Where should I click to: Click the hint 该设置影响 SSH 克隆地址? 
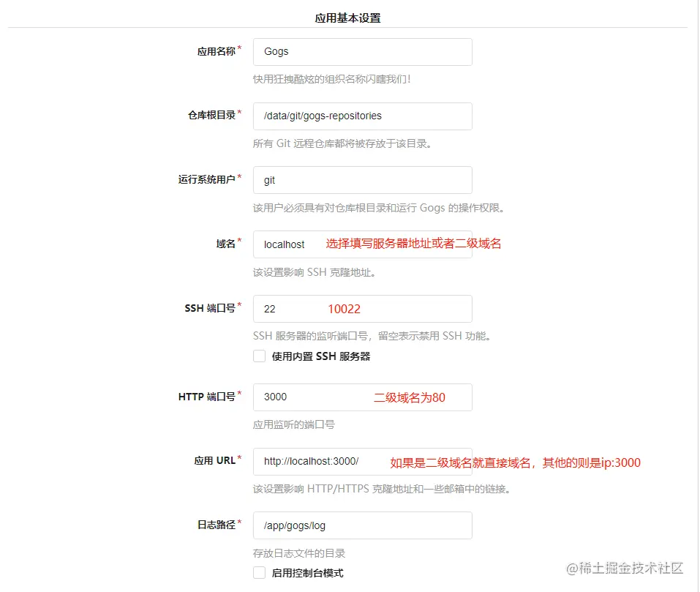[x=315, y=272]
